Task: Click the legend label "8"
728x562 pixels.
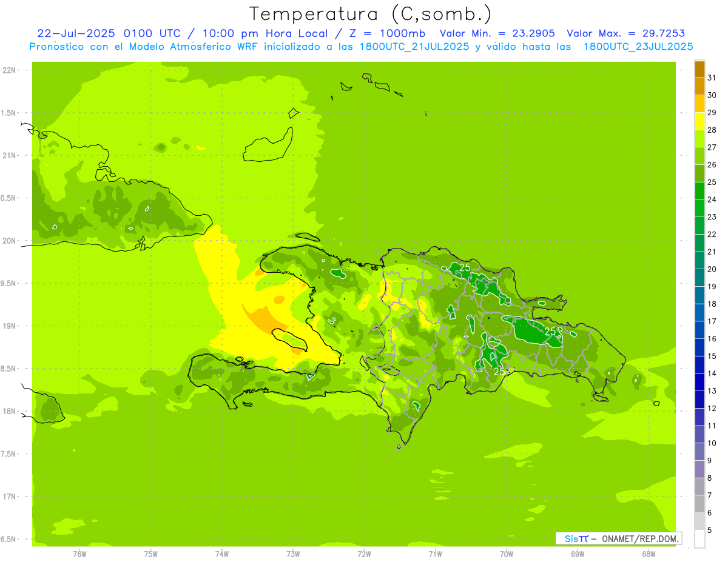Action: coord(710,478)
